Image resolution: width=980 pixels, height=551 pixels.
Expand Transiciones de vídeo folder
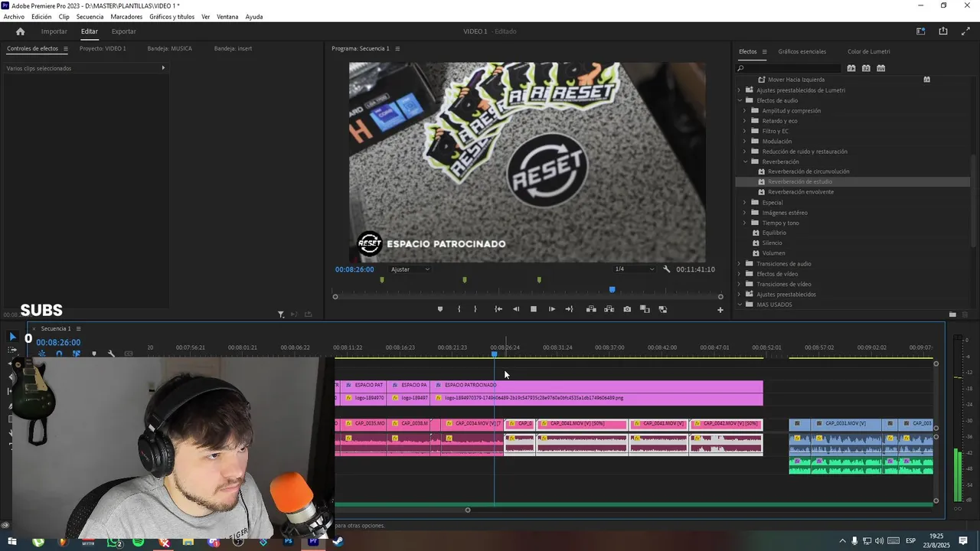coord(740,284)
